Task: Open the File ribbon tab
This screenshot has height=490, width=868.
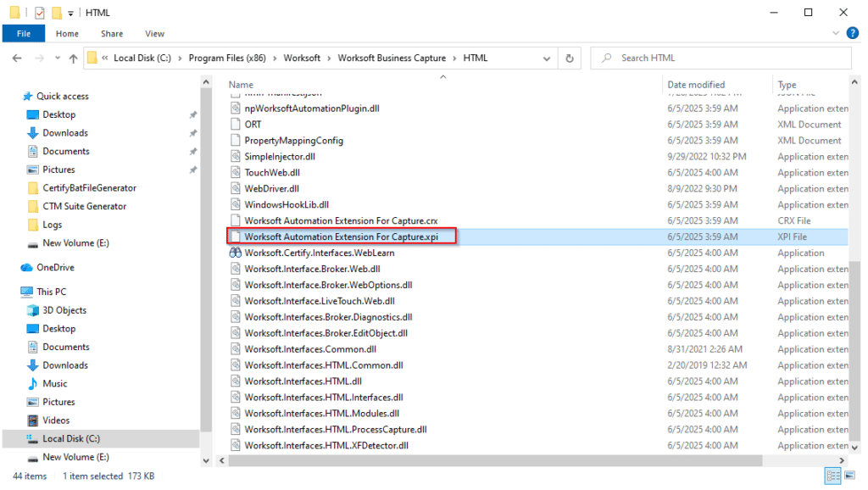Action: point(23,34)
